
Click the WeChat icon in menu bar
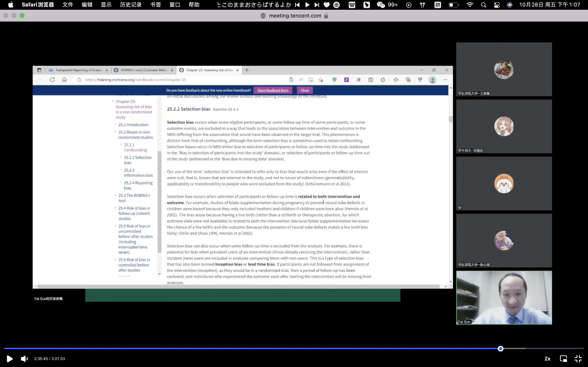(x=381, y=5)
